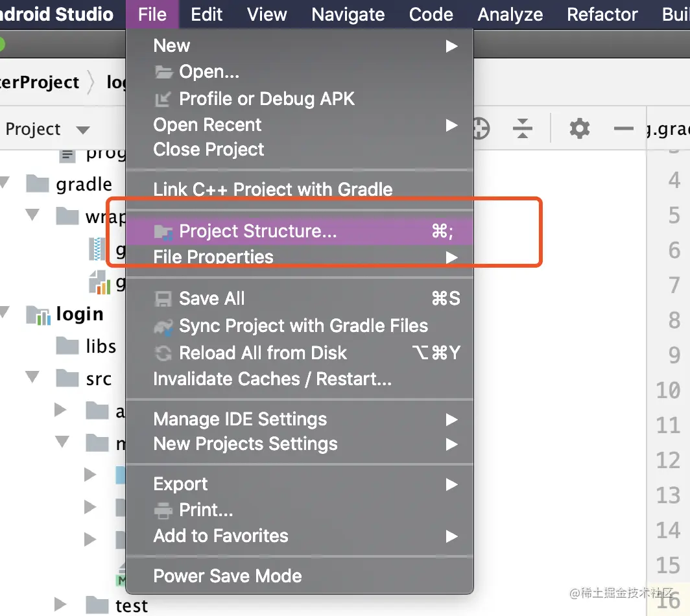
Task: Expand the test folder tree node
Action: 61,604
